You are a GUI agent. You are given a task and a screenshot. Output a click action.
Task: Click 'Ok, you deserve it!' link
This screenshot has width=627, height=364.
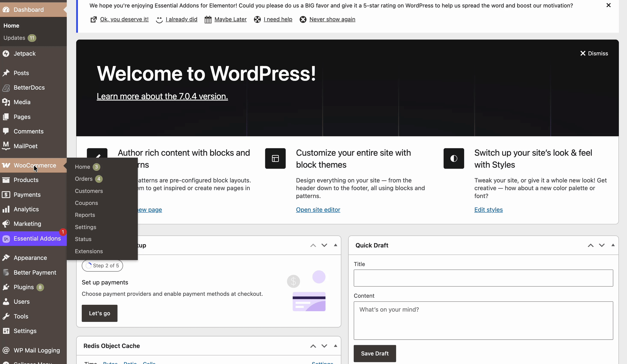124,19
